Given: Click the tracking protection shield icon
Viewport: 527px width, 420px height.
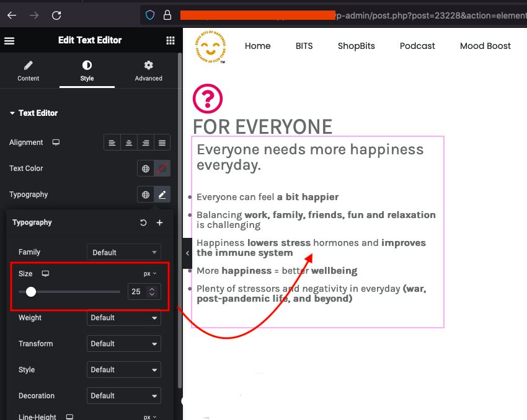Looking at the screenshot, I should [150, 15].
